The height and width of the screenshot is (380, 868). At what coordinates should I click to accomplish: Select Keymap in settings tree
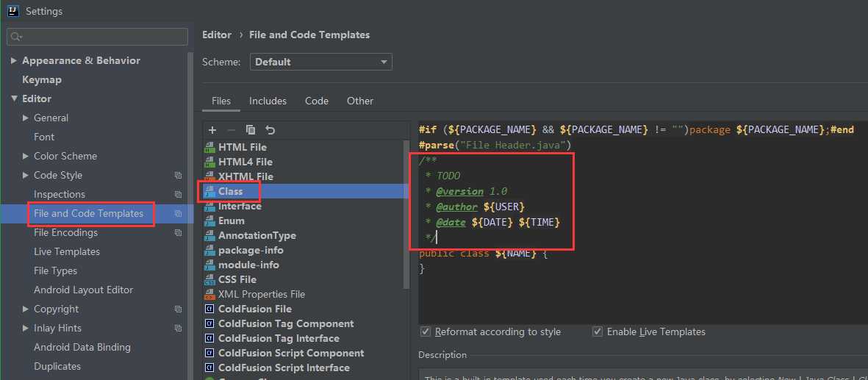tap(42, 80)
